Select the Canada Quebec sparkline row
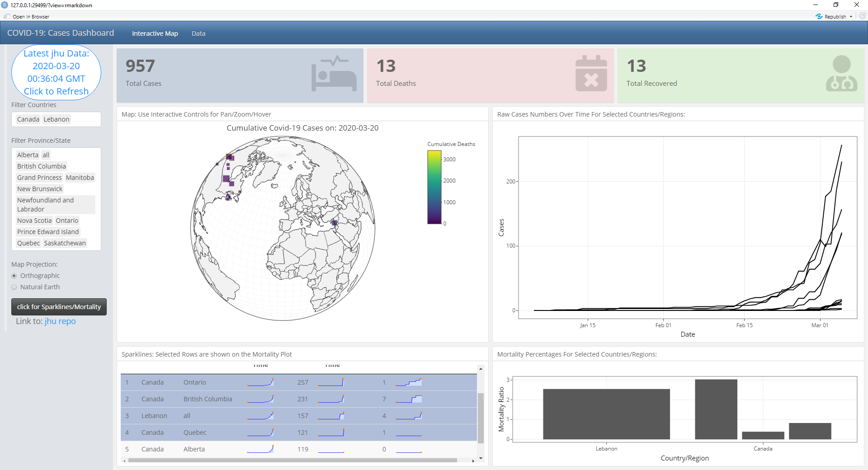The width and height of the screenshot is (868, 470). click(x=298, y=432)
